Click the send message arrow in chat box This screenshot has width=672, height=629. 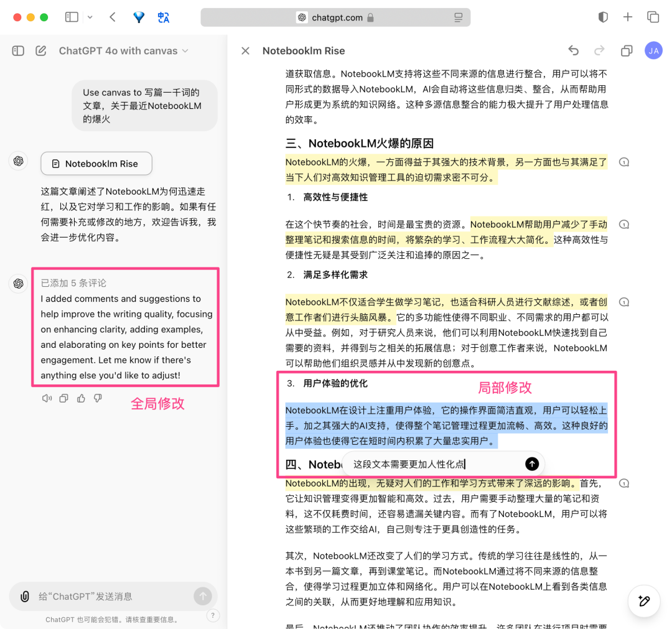click(x=203, y=596)
